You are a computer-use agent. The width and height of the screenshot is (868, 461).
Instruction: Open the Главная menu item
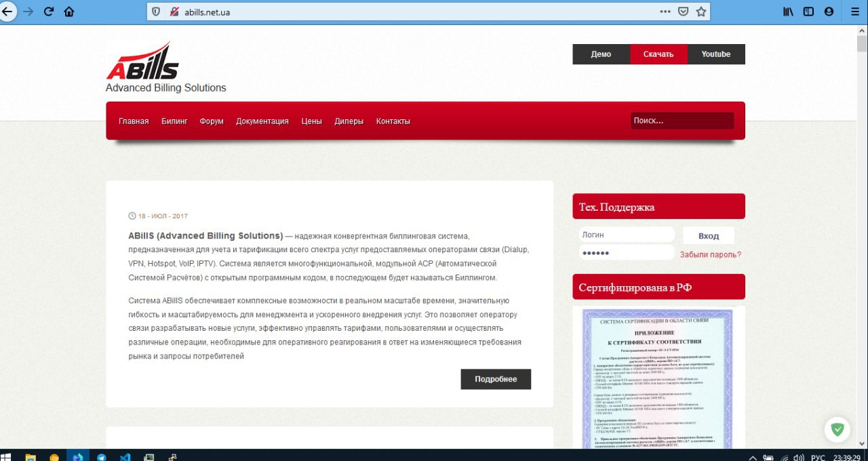tap(134, 121)
